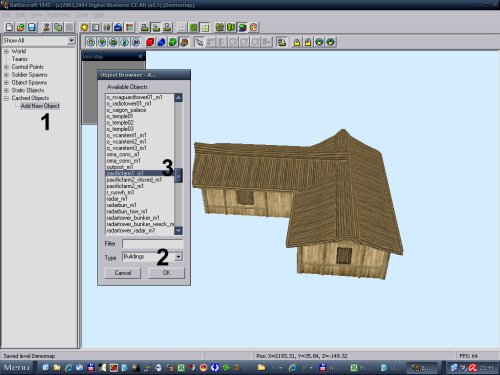500x375 pixels.
Task: Toggle the solid green terrain view button
Action: pyautogui.click(x=193, y=27)
